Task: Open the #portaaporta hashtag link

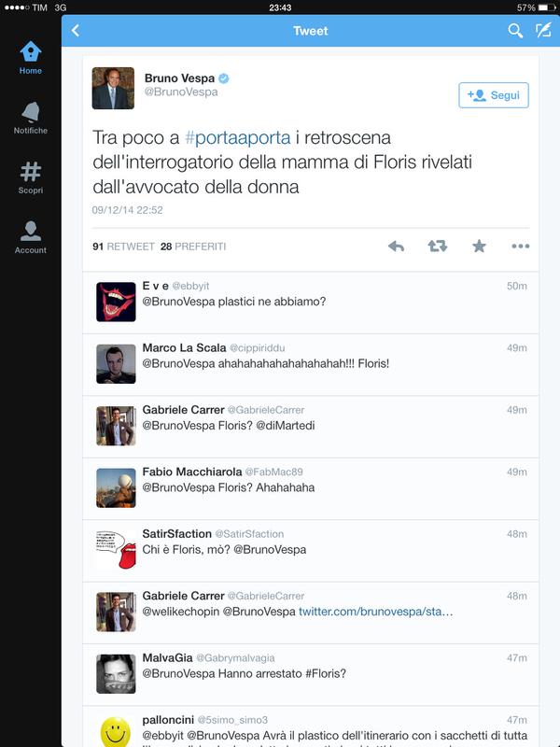Action: pyautogui.click(x=237, y=137)
